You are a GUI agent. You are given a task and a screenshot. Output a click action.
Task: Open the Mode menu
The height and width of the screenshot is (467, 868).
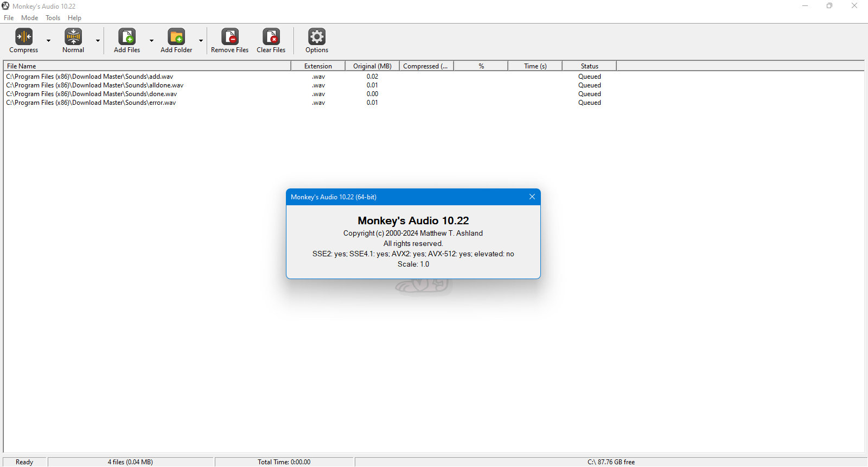(x=30, y=18)
